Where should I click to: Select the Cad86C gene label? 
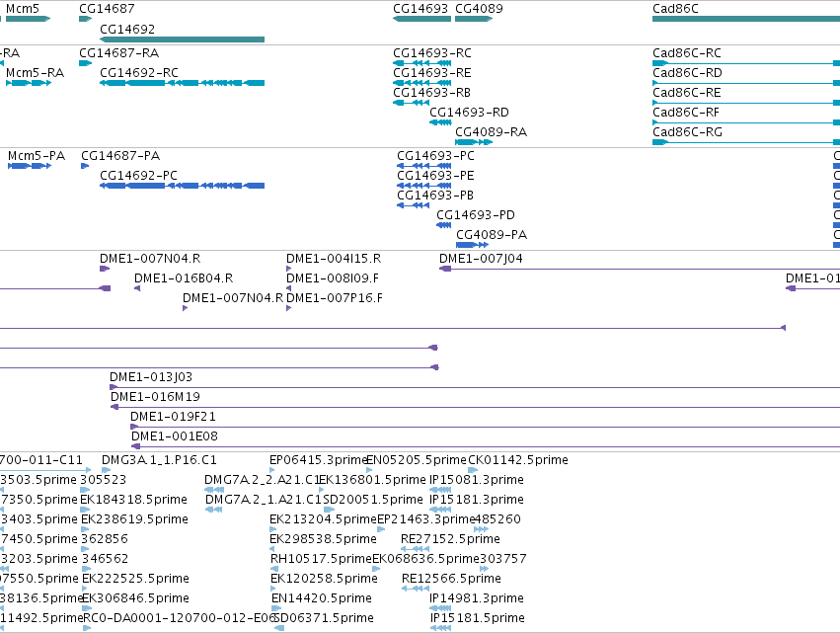675,9
